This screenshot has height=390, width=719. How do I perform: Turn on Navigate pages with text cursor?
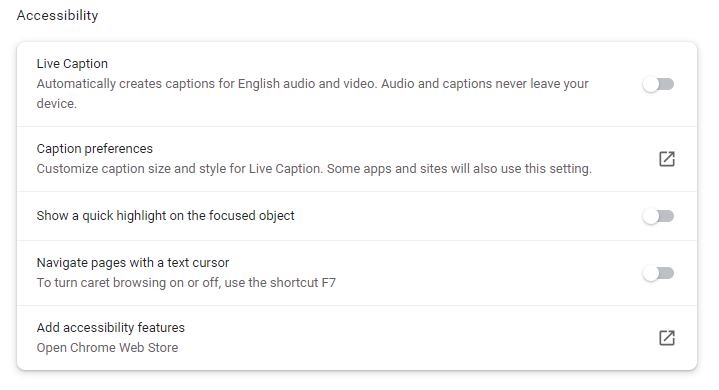pos(658,273)
